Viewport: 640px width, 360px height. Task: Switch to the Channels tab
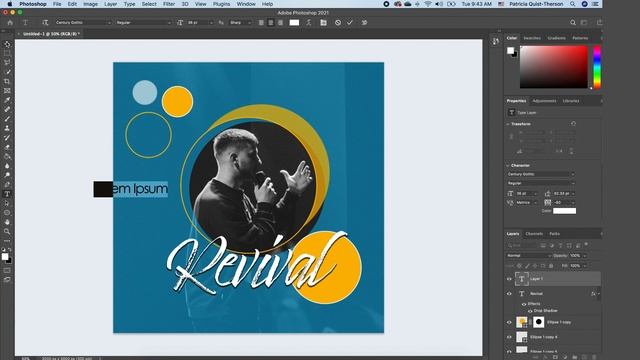click(534, 234)
